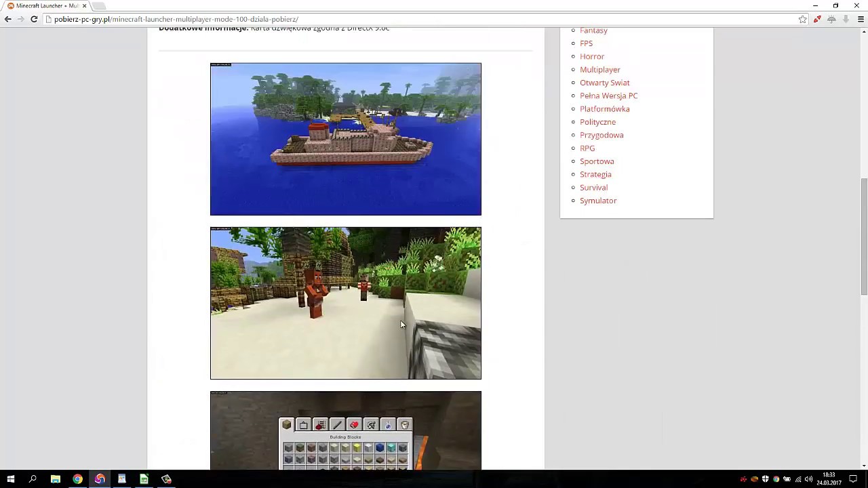Open the Platformówka category link
This screenshot has width=868, height=488.
tap(605, 108)
